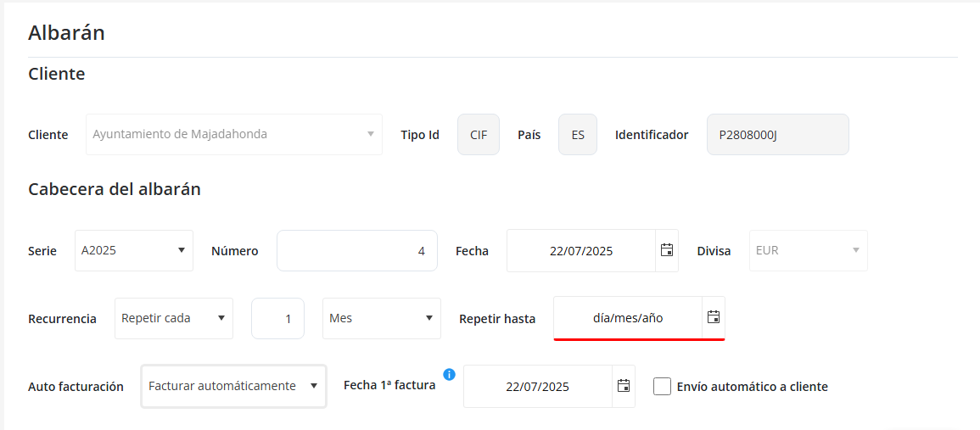Open the Serie dropdown set to A2025
Image resolution: width=980 pixels, height=430 pixels.
(x=134, y=250)
